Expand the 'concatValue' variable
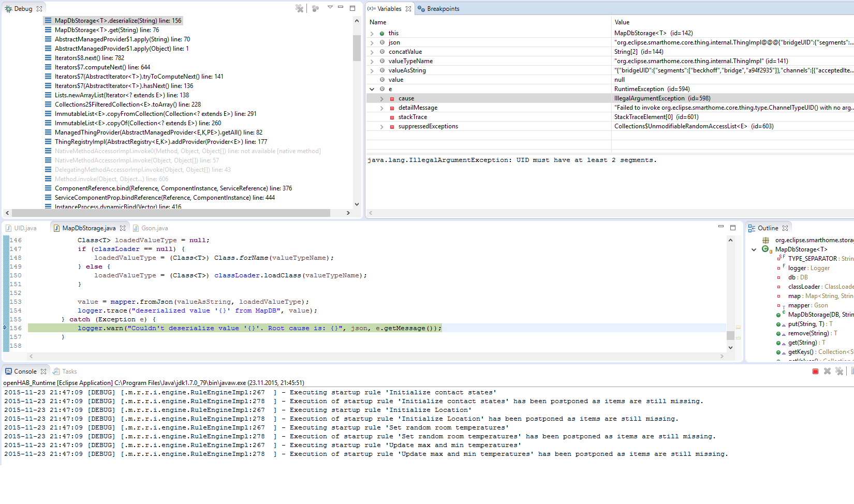 (x=372, y=52)
